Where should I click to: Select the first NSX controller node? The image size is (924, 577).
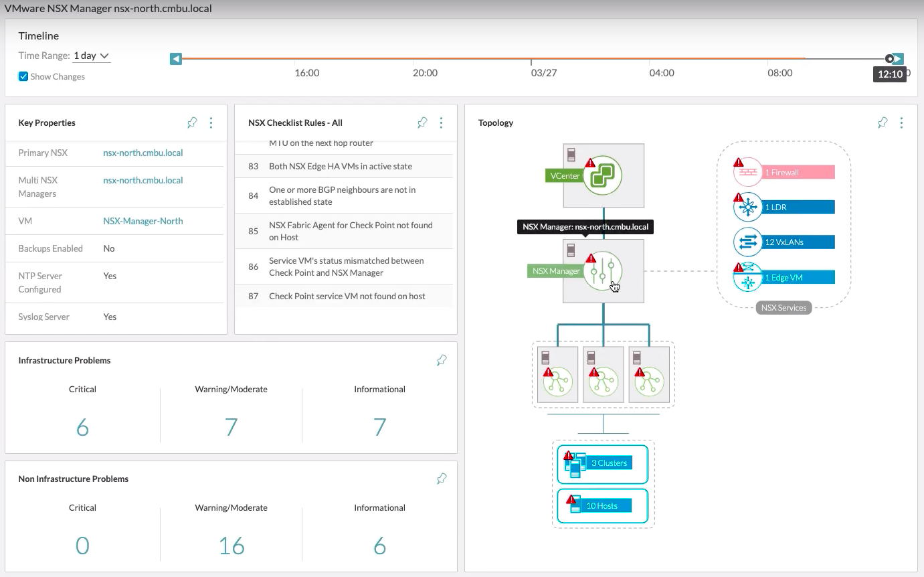[558, 374]
